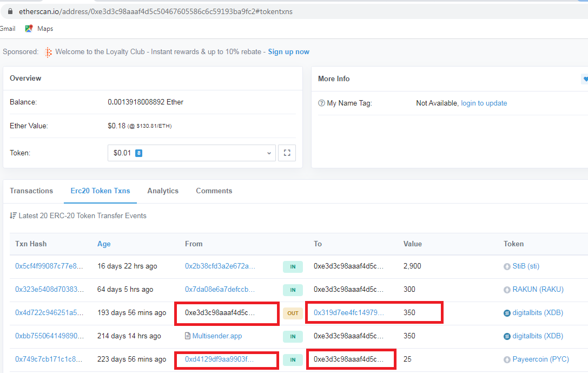Click digitalbits icon in the 214 days row
The image size is (588, 373).
tap(507, 336)
